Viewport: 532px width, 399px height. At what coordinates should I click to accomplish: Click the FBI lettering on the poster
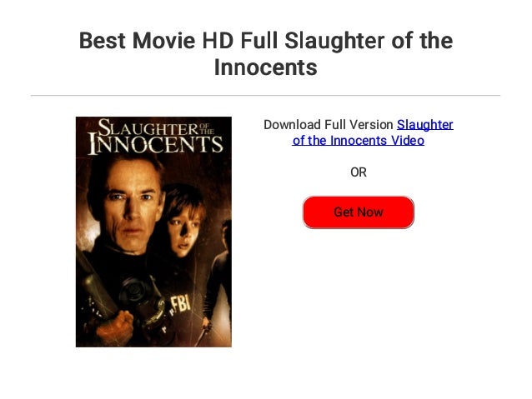(180, 303)
